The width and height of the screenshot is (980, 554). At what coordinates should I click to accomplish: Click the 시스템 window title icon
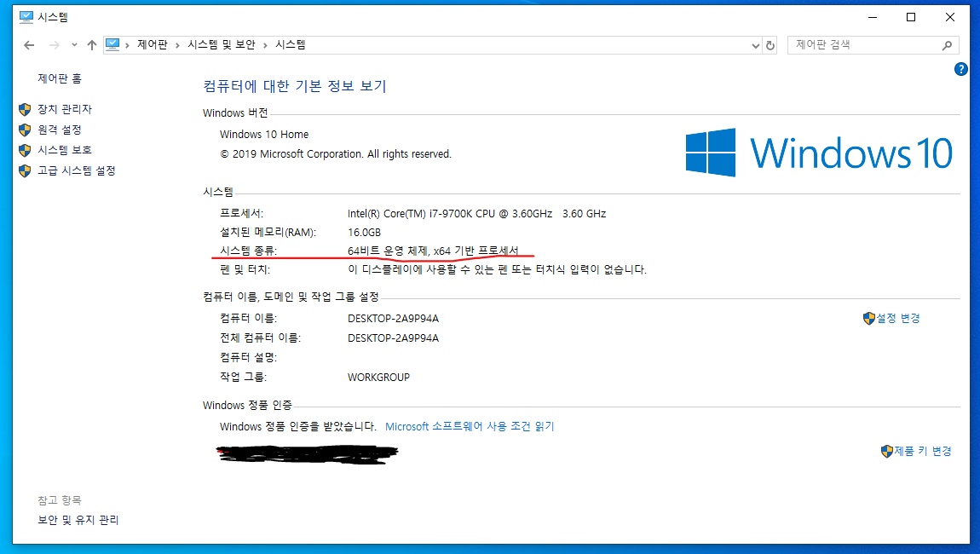point(26,18)
